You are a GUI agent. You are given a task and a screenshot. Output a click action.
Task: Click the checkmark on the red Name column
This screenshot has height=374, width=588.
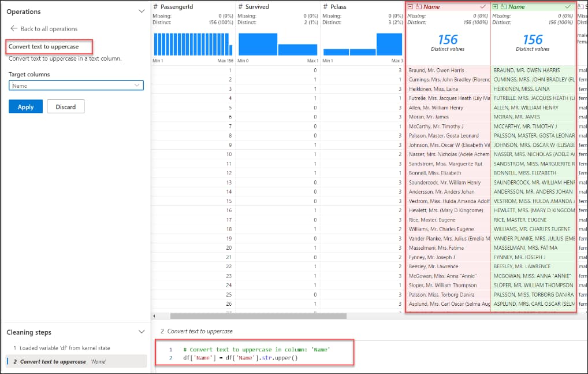pos(483,6)
